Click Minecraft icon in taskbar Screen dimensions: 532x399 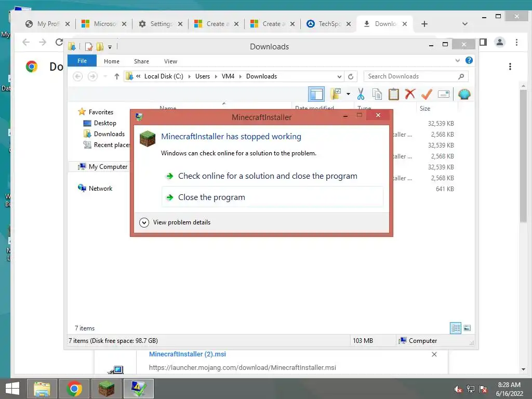107,389
